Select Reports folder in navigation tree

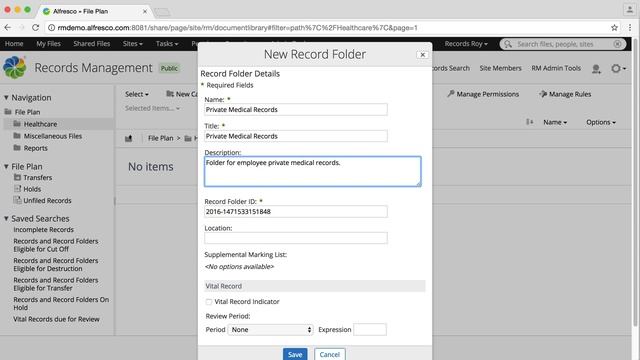point(36,148)
